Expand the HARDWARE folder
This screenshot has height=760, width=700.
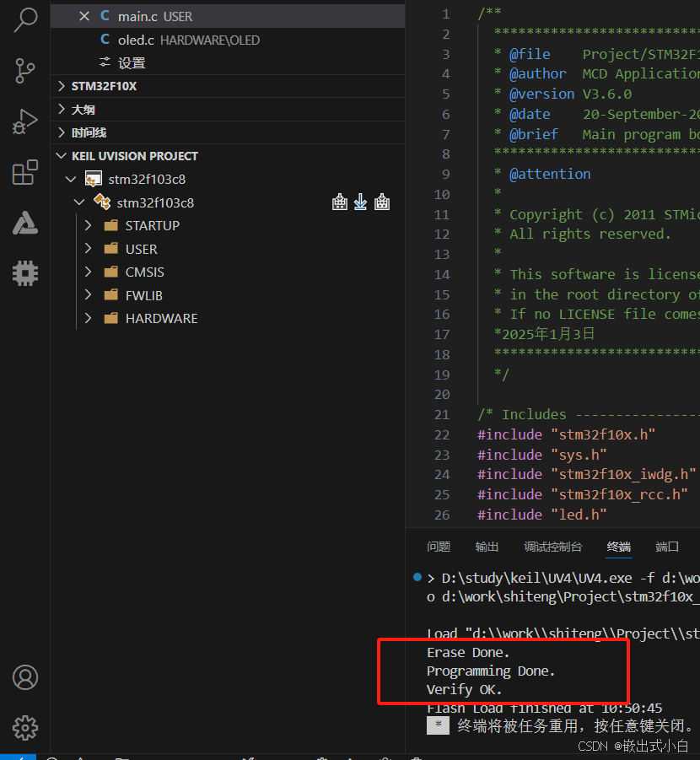[x=160, y=319]
